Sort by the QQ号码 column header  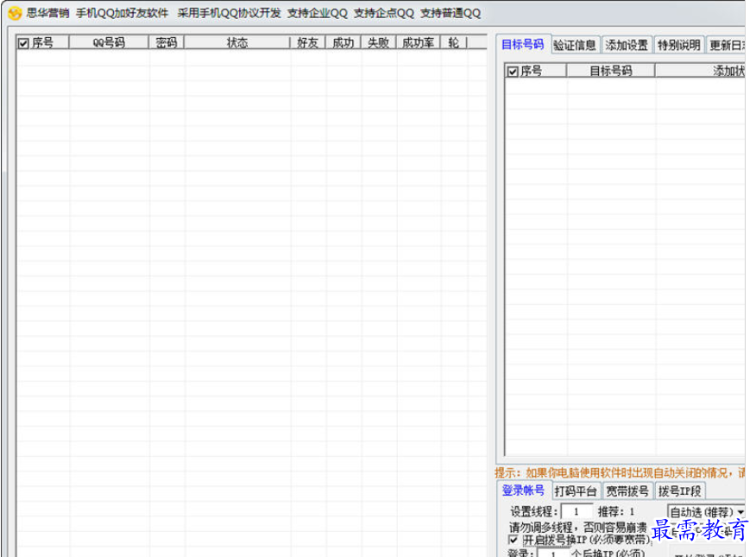coord(109,42)
